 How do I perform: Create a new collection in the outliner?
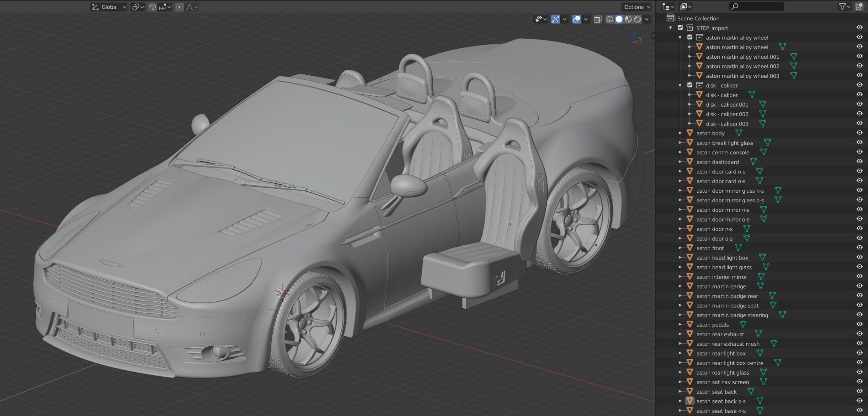860,6
